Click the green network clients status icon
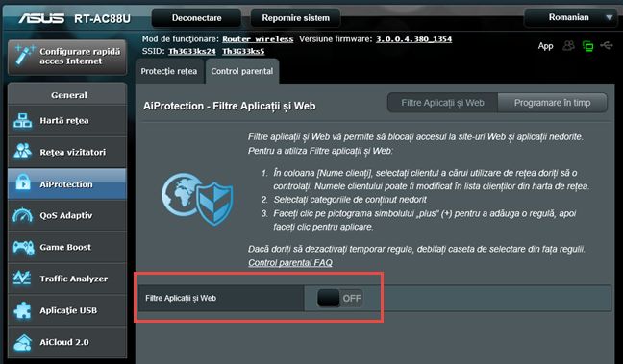623x364 pixels. (x=587, y=46)
